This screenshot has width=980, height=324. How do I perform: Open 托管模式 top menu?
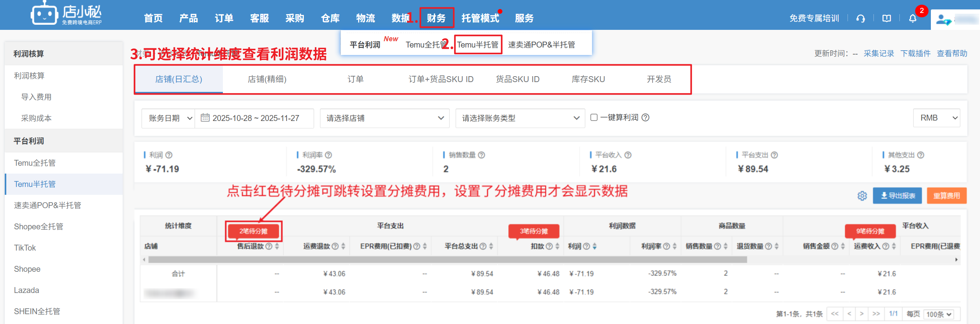(x=480, y=18)
